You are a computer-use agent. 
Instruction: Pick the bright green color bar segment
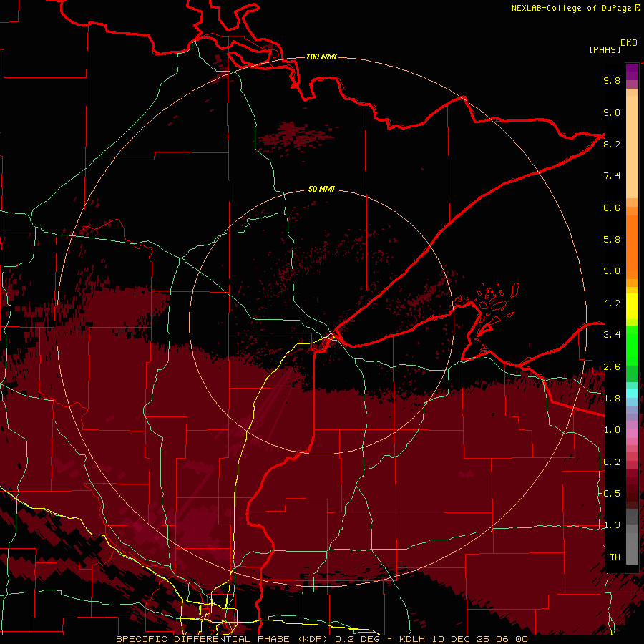632,345
